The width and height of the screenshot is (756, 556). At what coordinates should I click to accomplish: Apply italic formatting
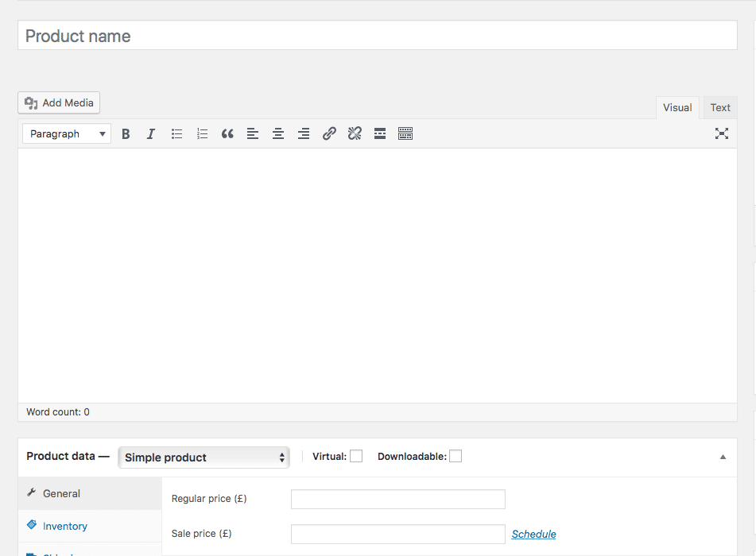point(151,134)
